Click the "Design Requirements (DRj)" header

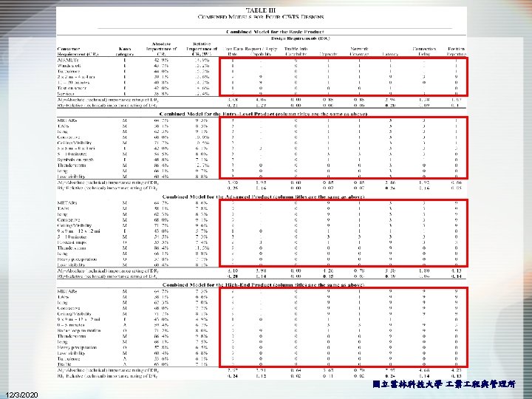point(301,38)
